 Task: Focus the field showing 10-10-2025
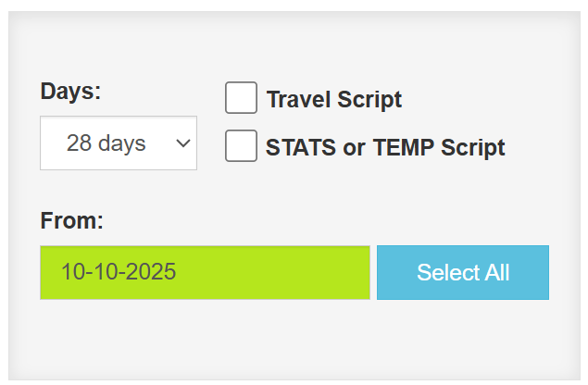pos(205,273)
